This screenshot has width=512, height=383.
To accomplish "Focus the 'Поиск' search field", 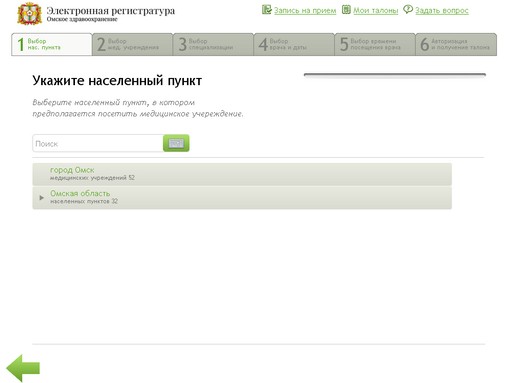I will 98,143.
